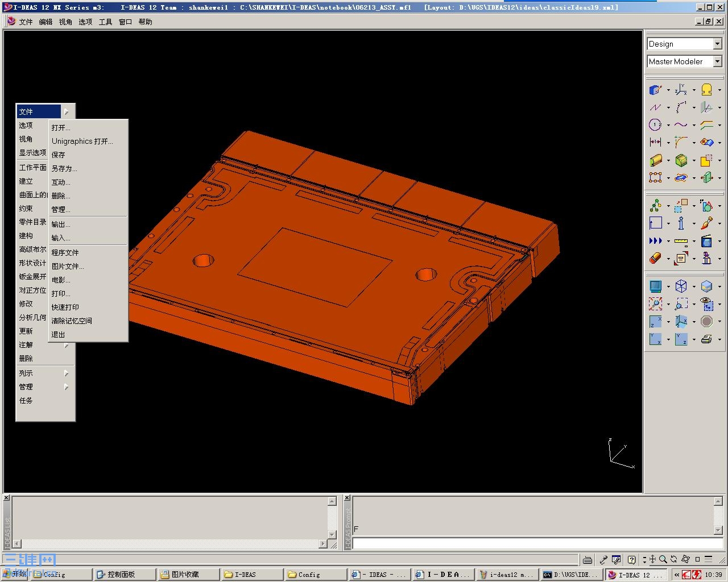
Task: Choose 另存为... from the file submenu
Action: pos(64,168)
